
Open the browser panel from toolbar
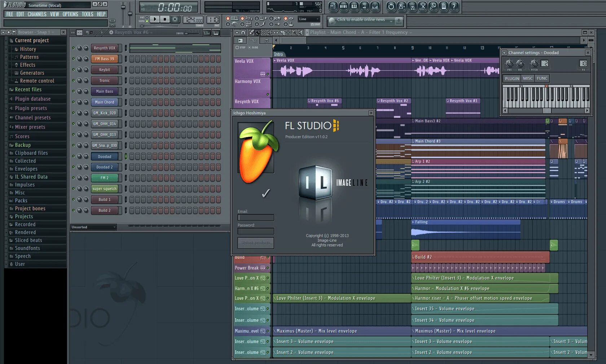click(x=364, y=6)
